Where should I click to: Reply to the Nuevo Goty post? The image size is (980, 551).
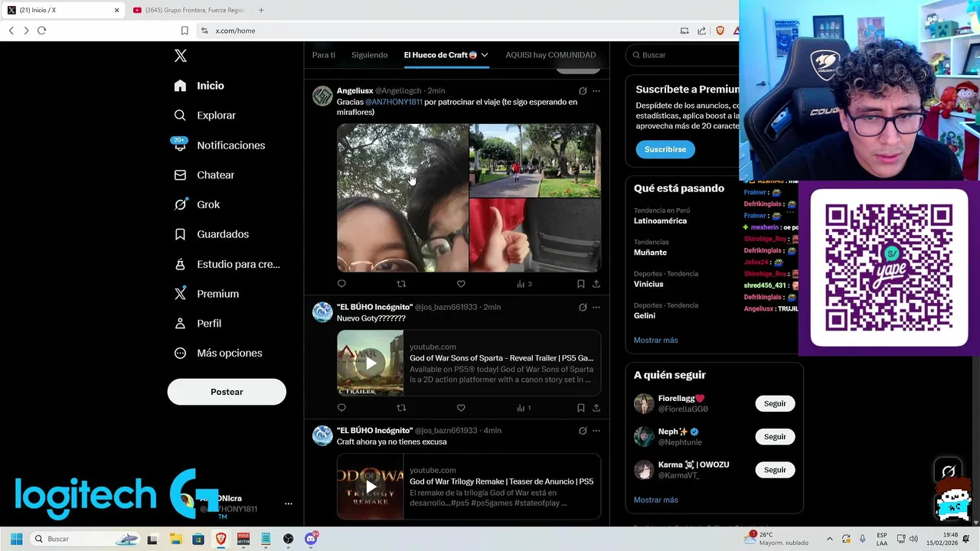pyautogui.click(x=341, y=408)
